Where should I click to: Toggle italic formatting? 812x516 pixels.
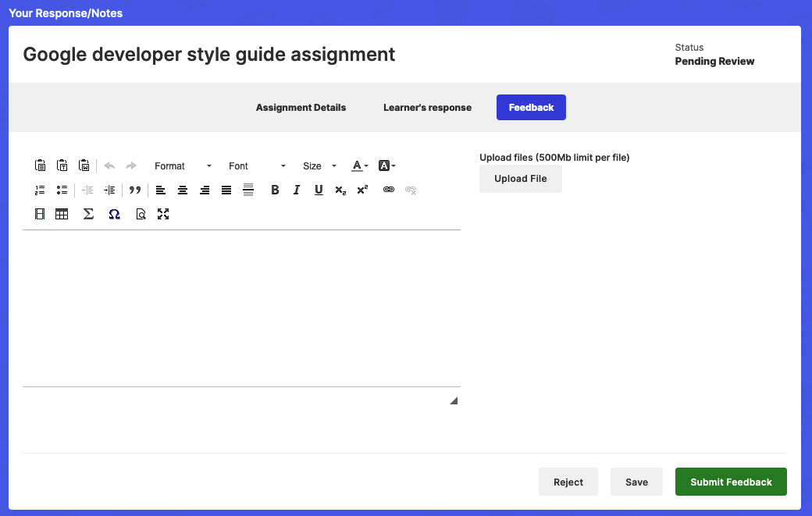click(x=297, y=190)
